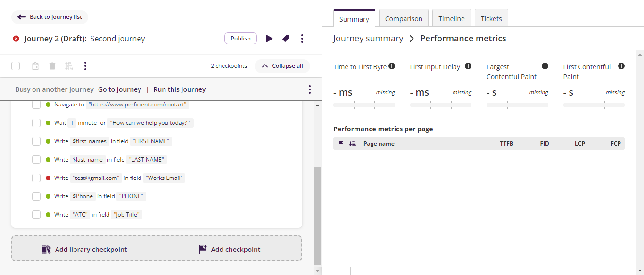Open the tag icon next to Publish
This screenshot has height=275, width=644.
tap(286, 39)
